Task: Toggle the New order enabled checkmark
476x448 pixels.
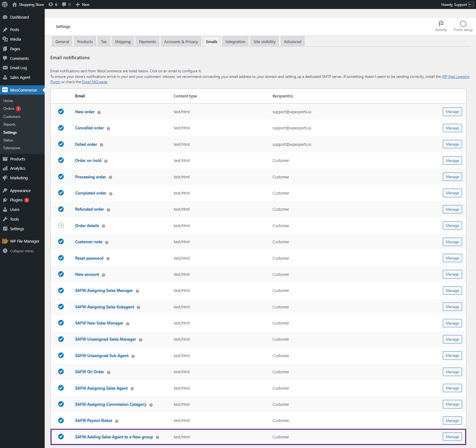Action: tap(61, 111)
